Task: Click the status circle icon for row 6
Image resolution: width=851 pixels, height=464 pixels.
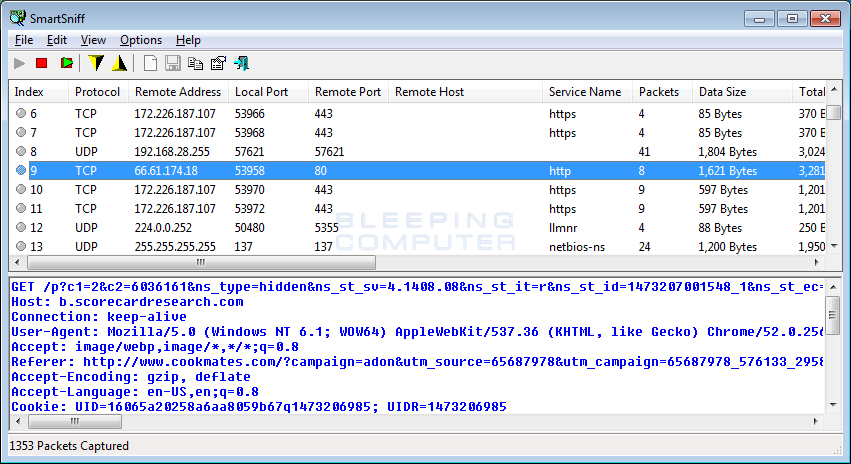Action: 21,113
